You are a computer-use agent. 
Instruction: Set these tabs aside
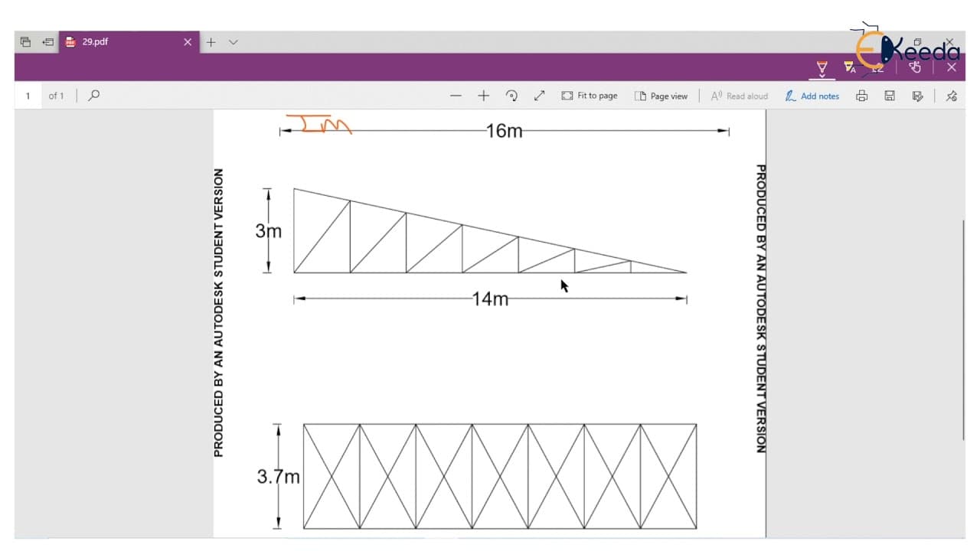click(x=48, y=42)
